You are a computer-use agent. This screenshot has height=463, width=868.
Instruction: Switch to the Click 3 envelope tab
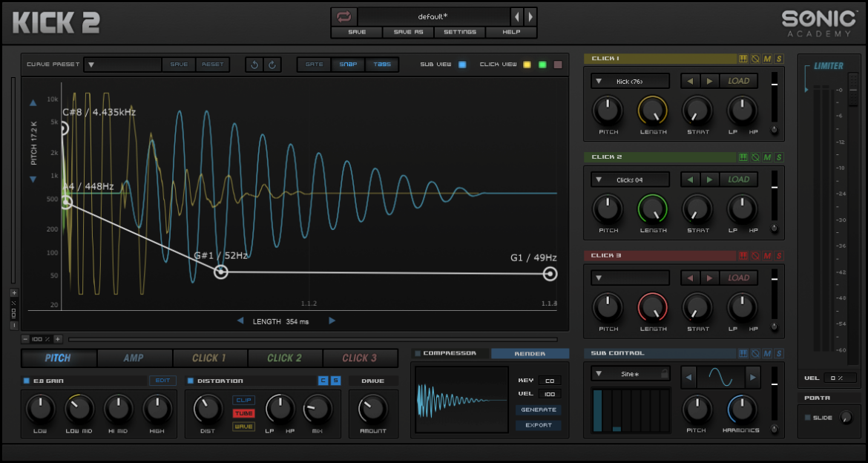pos(361,358)
